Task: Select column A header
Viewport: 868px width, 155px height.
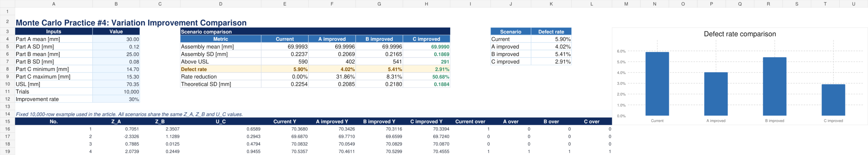Action: point(54,4)
